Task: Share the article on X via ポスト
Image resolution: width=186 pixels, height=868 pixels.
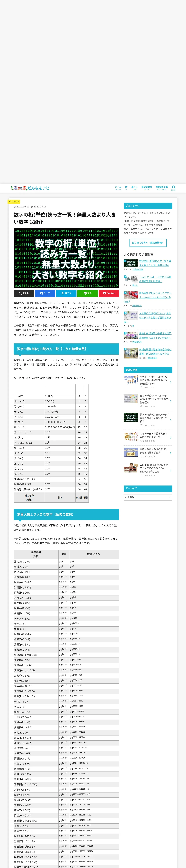Action: 24,294
